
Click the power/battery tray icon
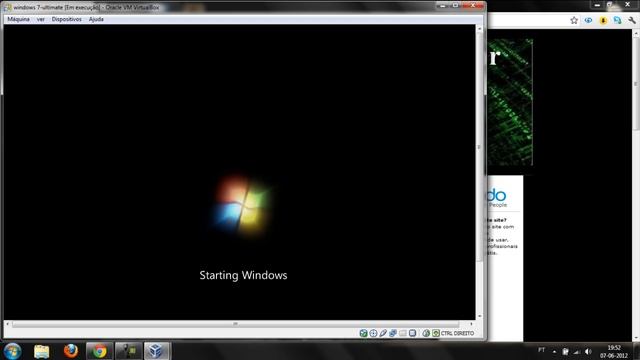pyautogui.click(x=565, y=351)
